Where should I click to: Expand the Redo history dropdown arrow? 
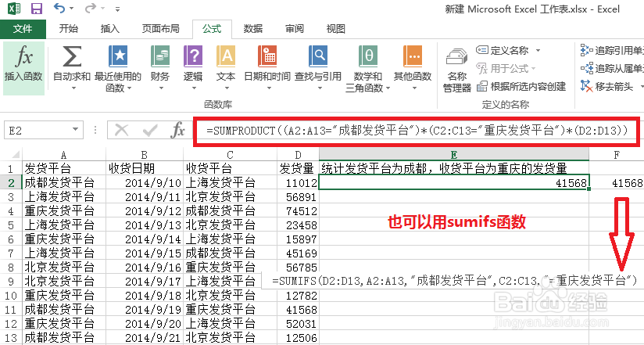[103, 9]
